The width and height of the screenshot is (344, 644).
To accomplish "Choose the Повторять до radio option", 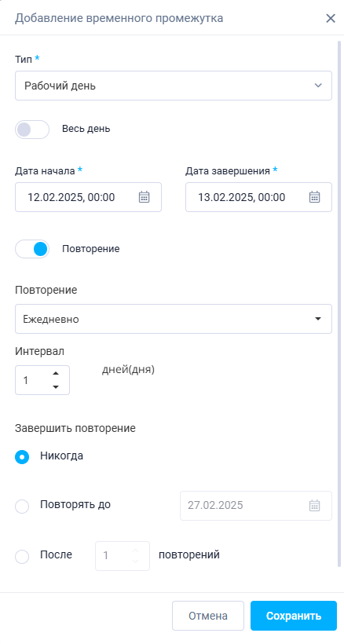I will (22, 506).
